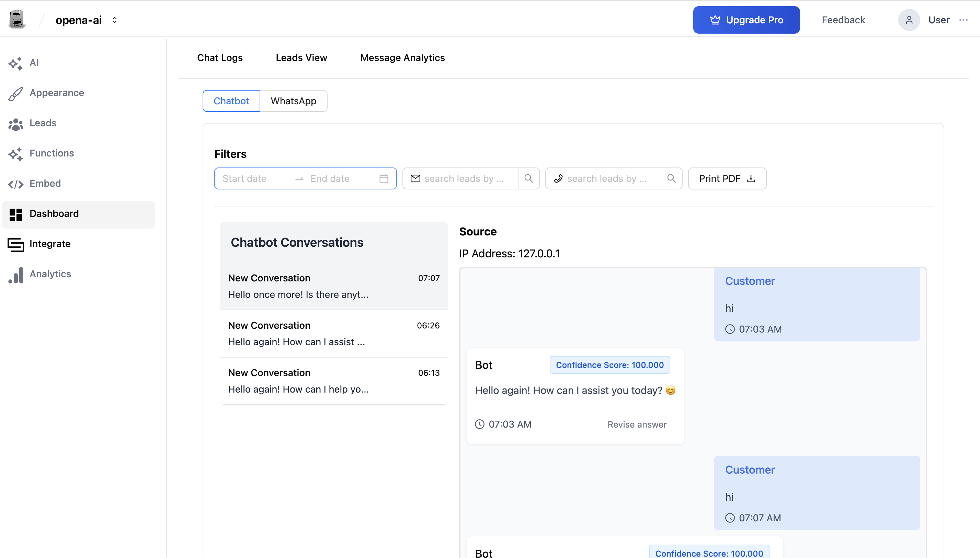Screen dimensions: 980x558
Task: Click the opena-ai project name
Action: pyautogui.click(x=79, y=20)
